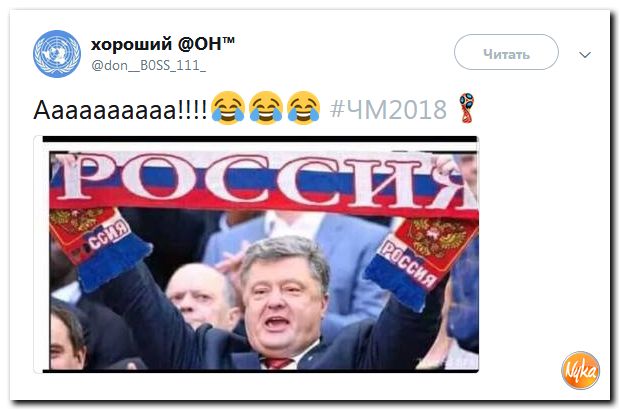The height and width of the screenshot is (411, 621).
Task: Click the middle laughing-crying emoji
Action: coord(266,108)
